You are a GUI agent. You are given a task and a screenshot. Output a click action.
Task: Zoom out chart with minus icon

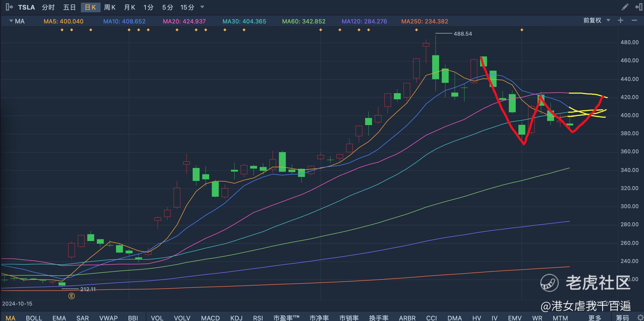click(x=634, y=20)
